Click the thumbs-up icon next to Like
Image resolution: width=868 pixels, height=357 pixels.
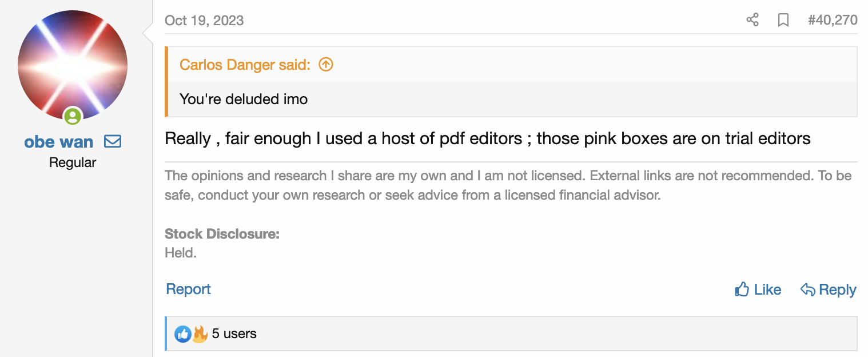tap(742, 289)
